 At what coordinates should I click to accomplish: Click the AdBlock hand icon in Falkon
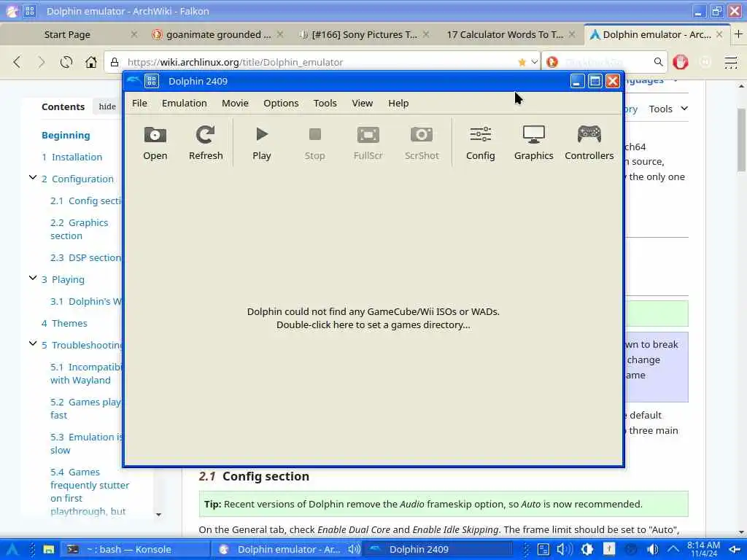[681, 62]
